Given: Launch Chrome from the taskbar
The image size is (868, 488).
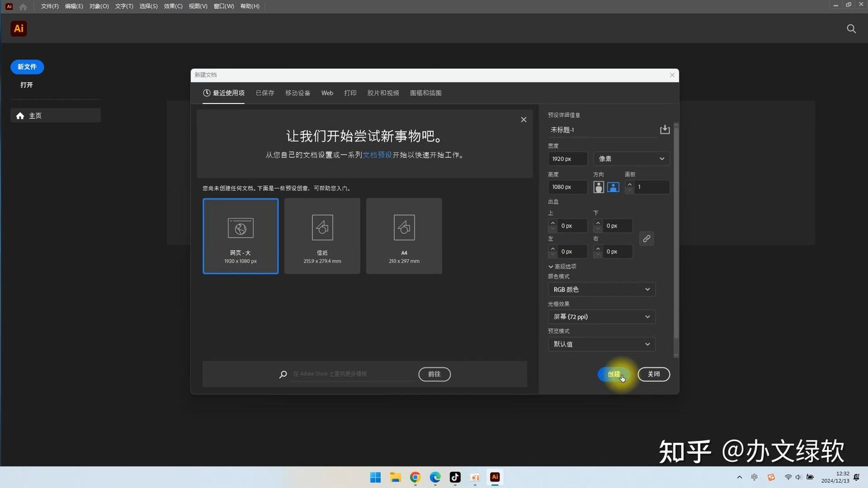Looking at the screenshot, I should coord(415,477).
